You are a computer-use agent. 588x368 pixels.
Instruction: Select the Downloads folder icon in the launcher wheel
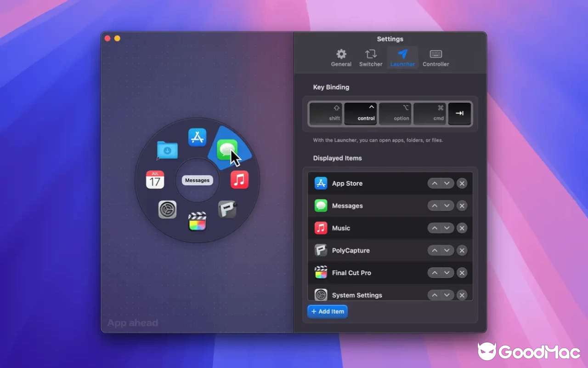click(167, 150)
